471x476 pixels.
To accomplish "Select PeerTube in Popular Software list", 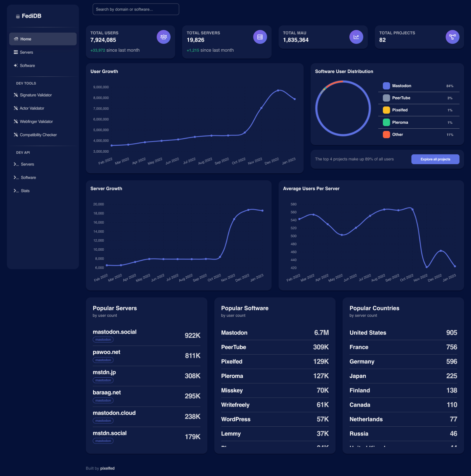I will pos(275,347).
